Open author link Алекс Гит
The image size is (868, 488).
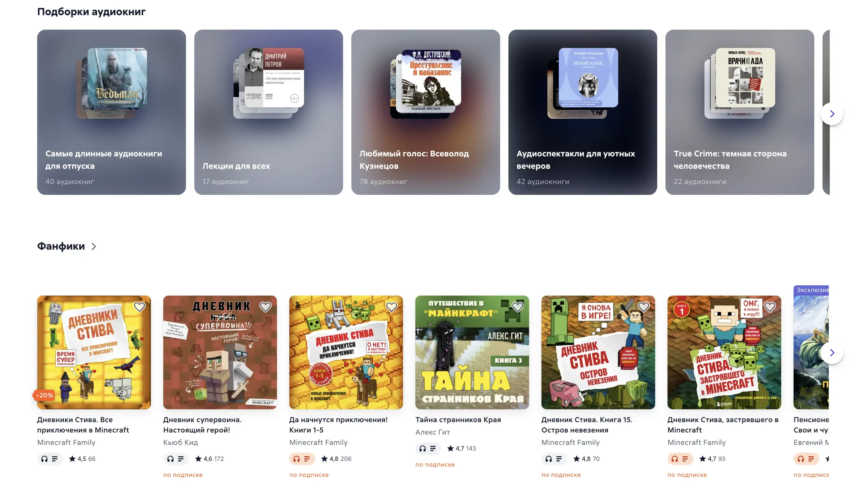pos(433,432)
